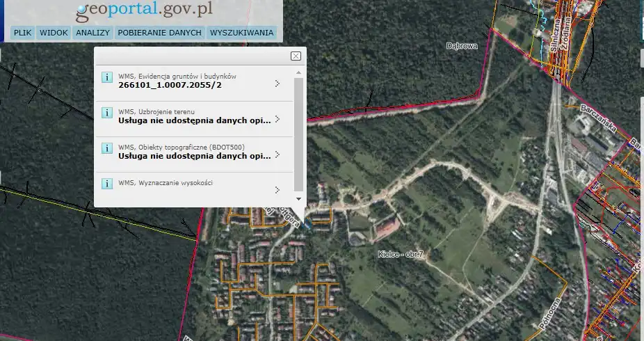Open the ANALIZY menu
Image resolution: width=644 pixels, height=341 pixels.
pyautogui.click(x=92, y=33)
